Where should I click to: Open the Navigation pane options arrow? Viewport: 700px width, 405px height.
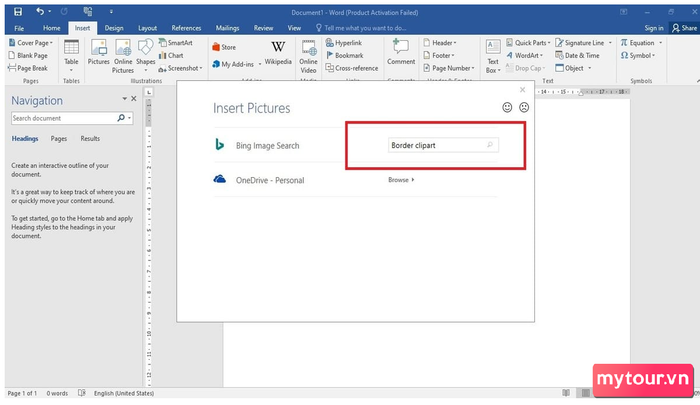click(125, 99)
